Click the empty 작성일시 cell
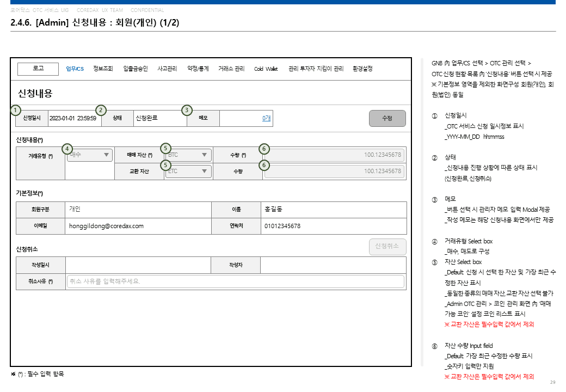 click(x=138, y=265)
